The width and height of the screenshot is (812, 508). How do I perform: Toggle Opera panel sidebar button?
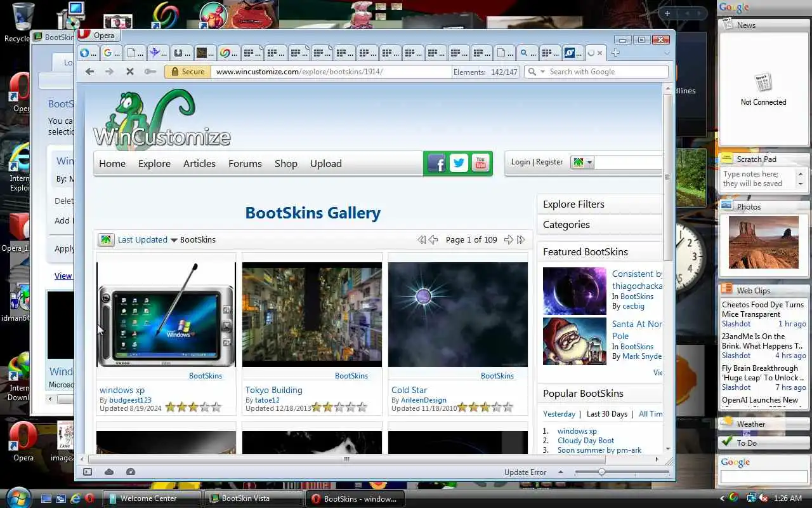point(88,472)
